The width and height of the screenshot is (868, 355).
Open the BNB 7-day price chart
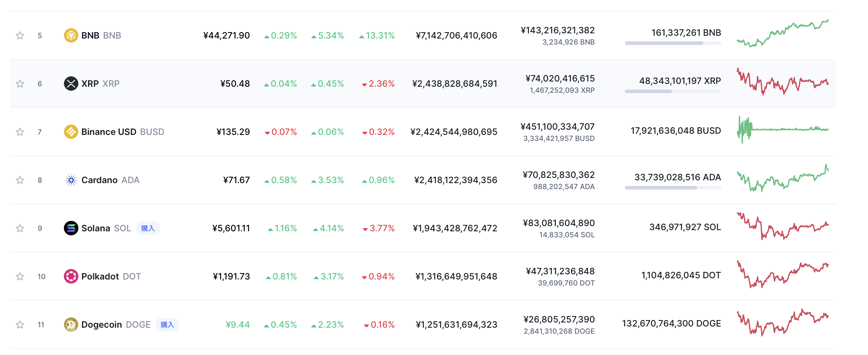click(x=782, y=34)
